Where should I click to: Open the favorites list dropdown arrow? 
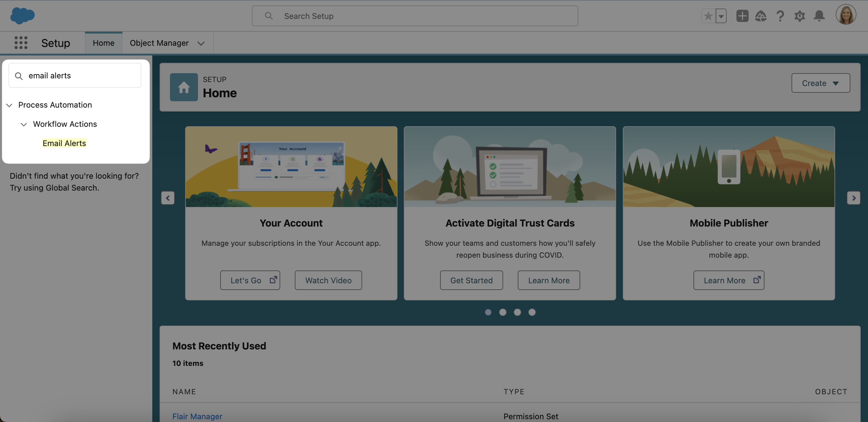point(721,16)
